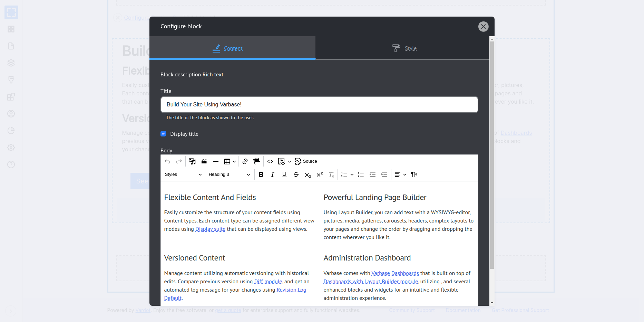
Task: Open Dashboards with Layout Builder module link
Action: [371, 282]
